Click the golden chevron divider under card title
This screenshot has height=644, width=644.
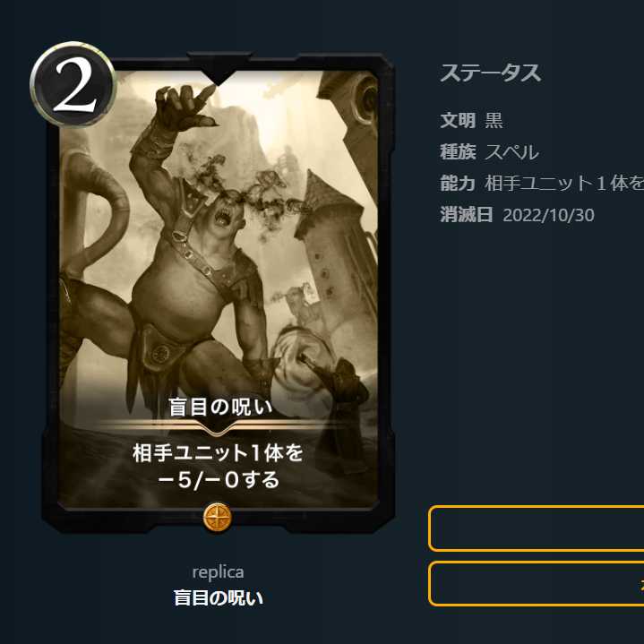[218, 426]
